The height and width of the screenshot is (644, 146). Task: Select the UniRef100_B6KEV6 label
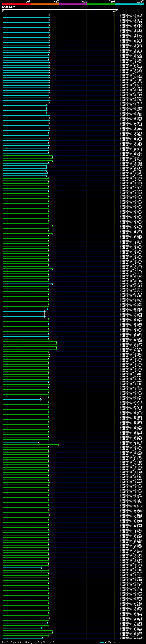[131, 284]
